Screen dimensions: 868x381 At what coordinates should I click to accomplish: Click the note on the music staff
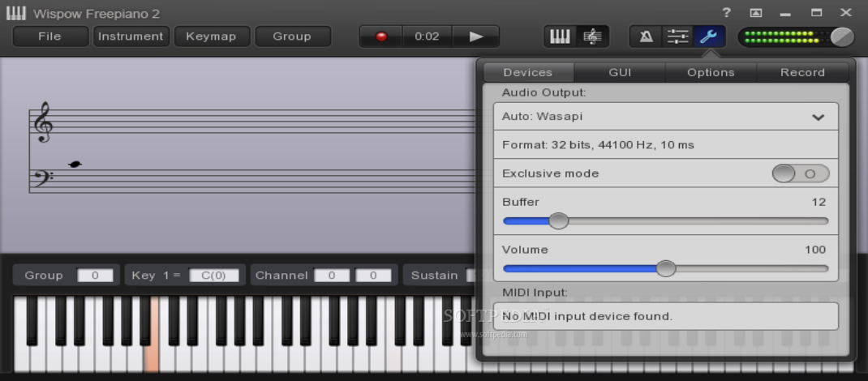(75, 165)
